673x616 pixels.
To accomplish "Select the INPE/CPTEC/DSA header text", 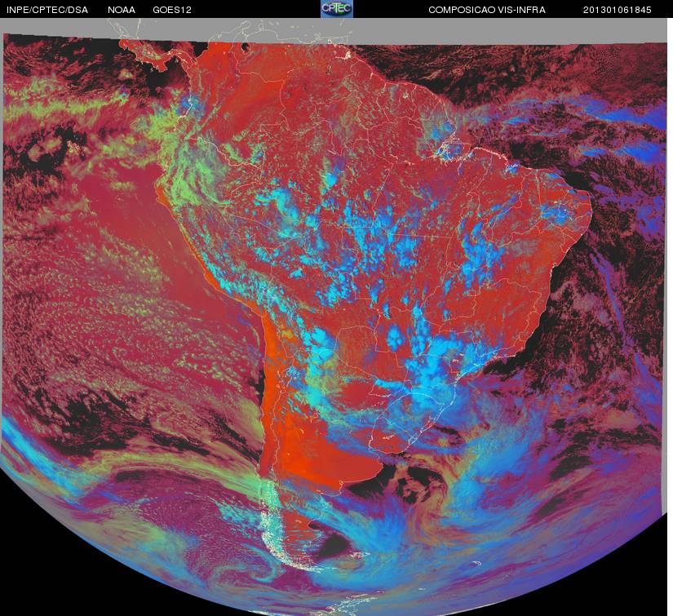I will (46, 10).
